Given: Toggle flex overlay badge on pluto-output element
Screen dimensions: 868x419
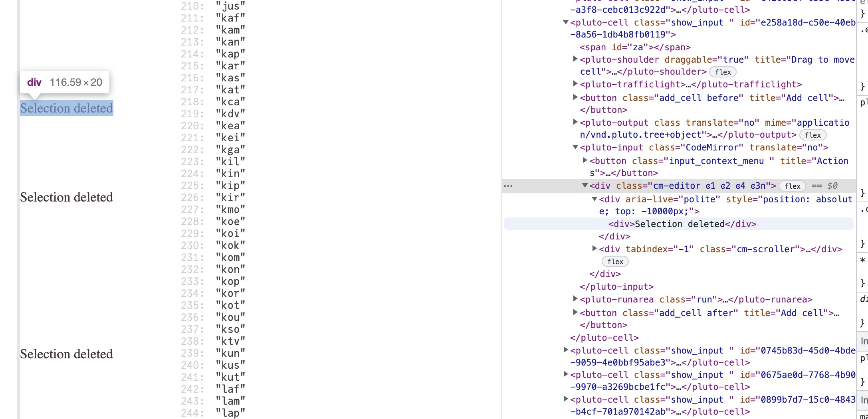Looking at the screenshot, I should (813, 135).
